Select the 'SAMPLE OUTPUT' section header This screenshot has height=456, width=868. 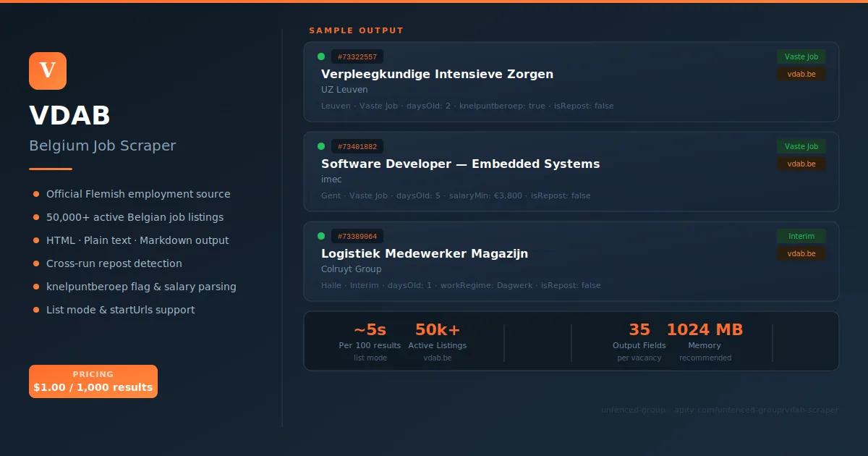(356, 30)
